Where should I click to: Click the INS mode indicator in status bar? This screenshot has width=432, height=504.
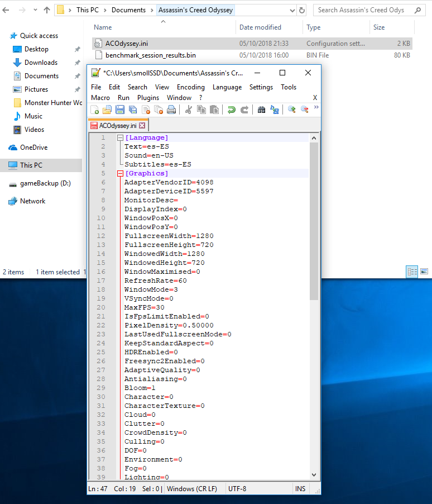[300, 489]
